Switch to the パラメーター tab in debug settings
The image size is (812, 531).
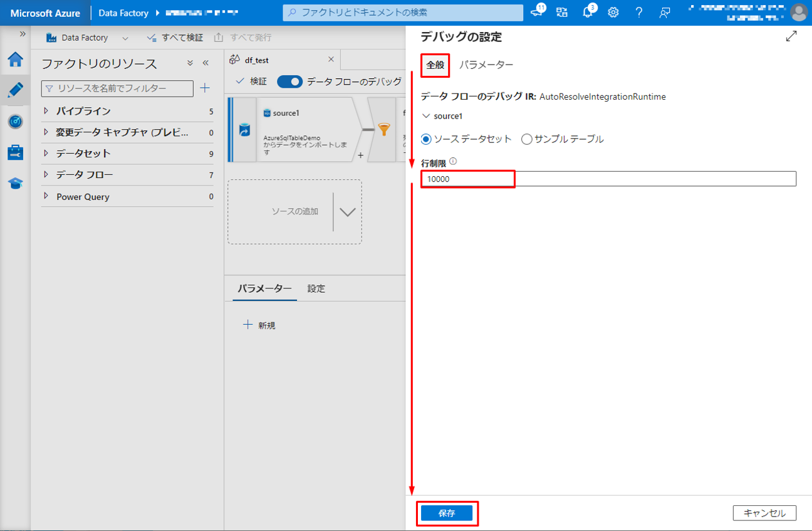point(486,65)
